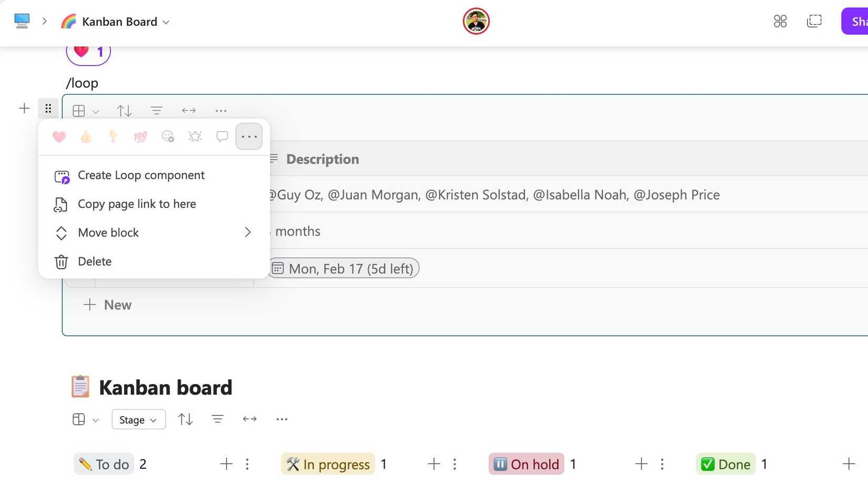This screenshot has width=868, height=481.
Task: Click the block drag handle icon
Action: pos(48,108)
